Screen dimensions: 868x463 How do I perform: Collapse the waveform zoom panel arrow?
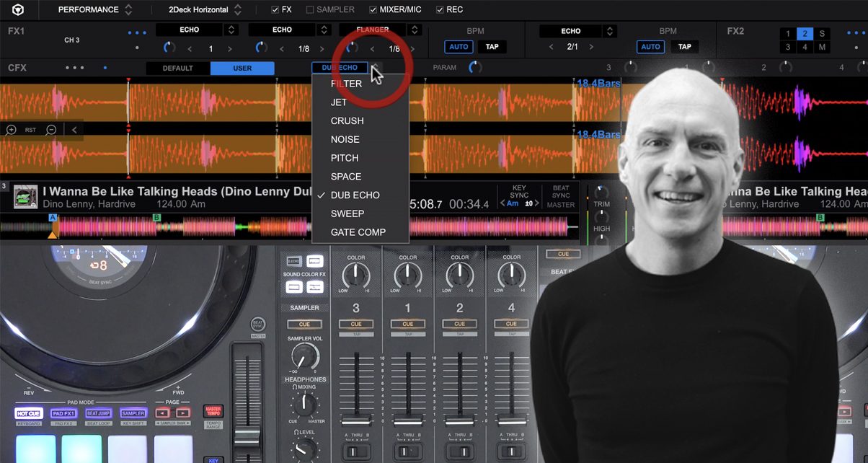tap(74, 130)
